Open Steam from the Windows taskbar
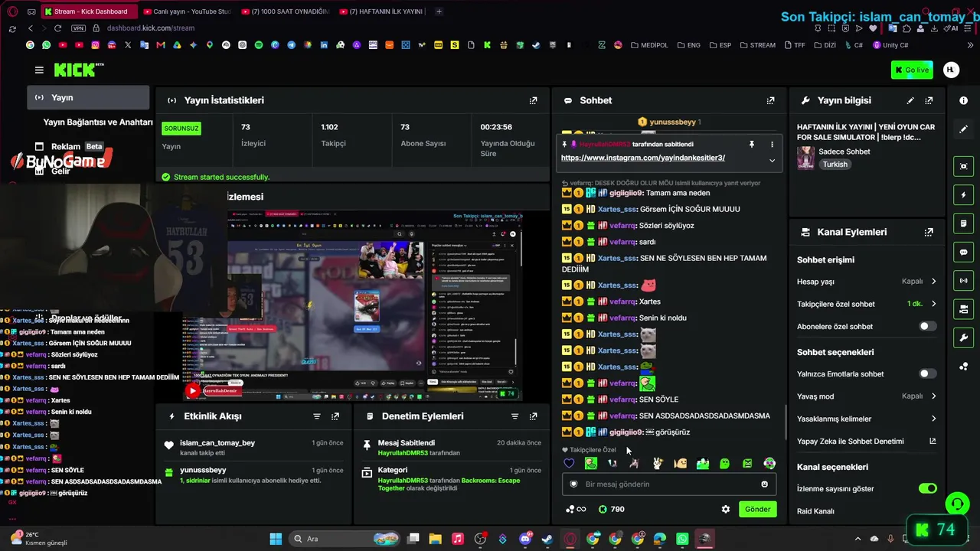This screenshot has width=980, height=551. tap(547, 539)
